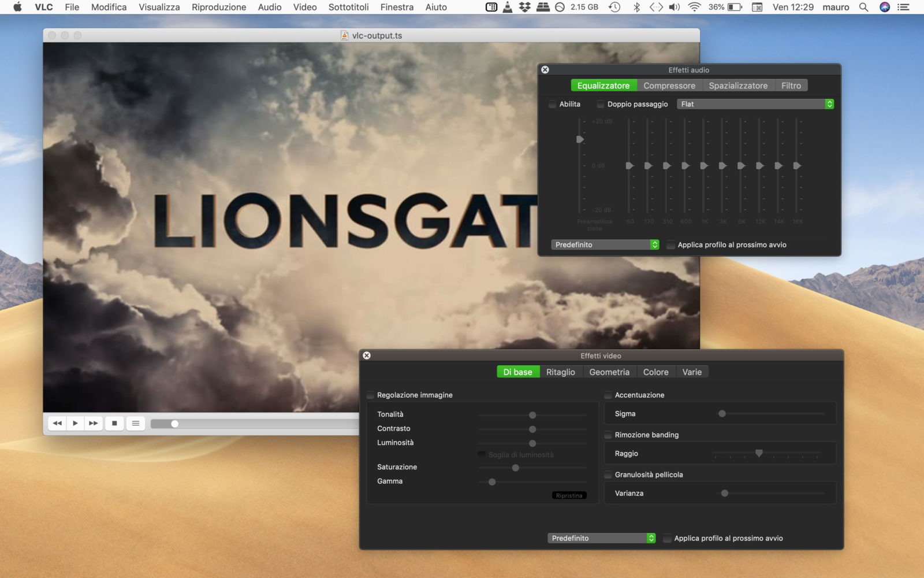Open the Flat equalizer preset dropdown
This screenshot has width=924, height=578.
tap(755, 104)
